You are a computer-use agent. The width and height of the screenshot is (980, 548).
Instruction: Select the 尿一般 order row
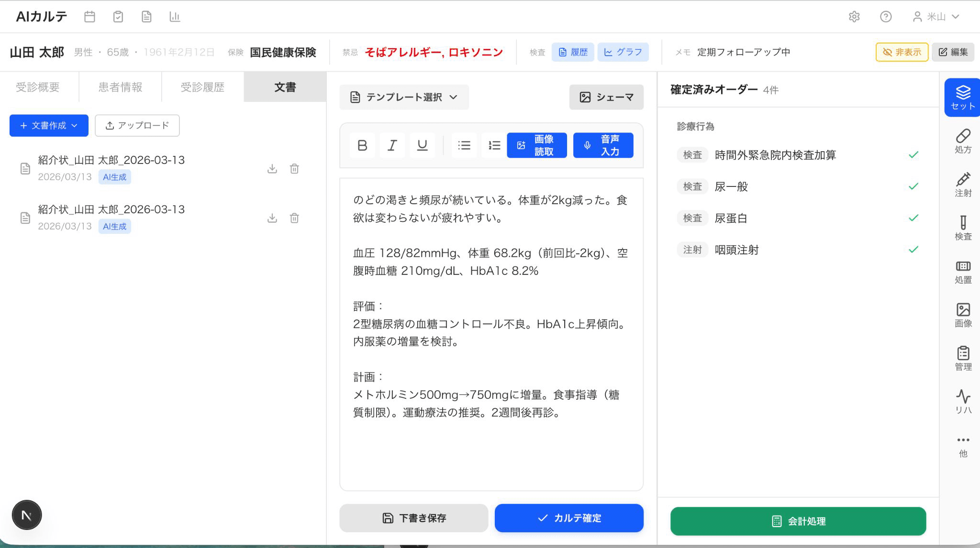[x=798, y=186]
